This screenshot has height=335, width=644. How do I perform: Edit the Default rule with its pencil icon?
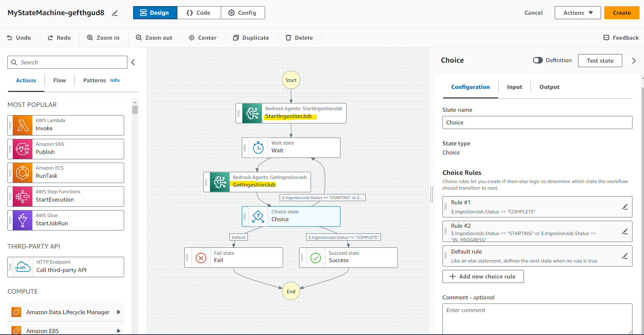tap(625, 256)
